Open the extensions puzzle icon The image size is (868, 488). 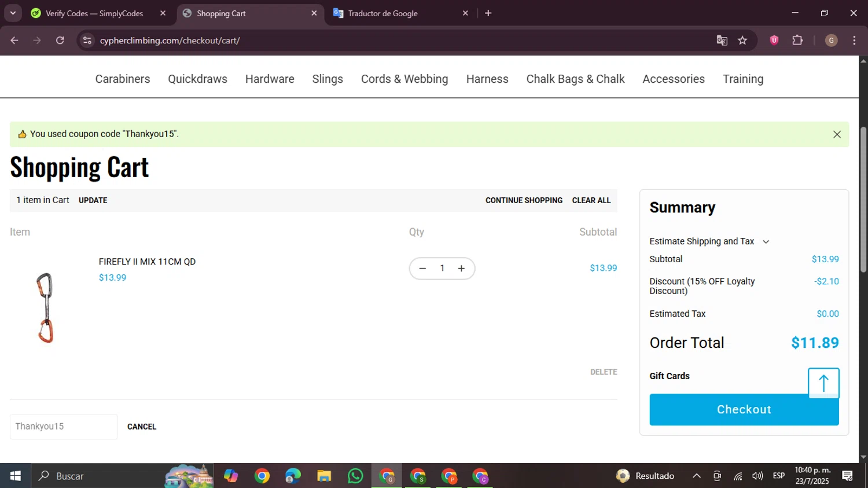coord(797,41)
